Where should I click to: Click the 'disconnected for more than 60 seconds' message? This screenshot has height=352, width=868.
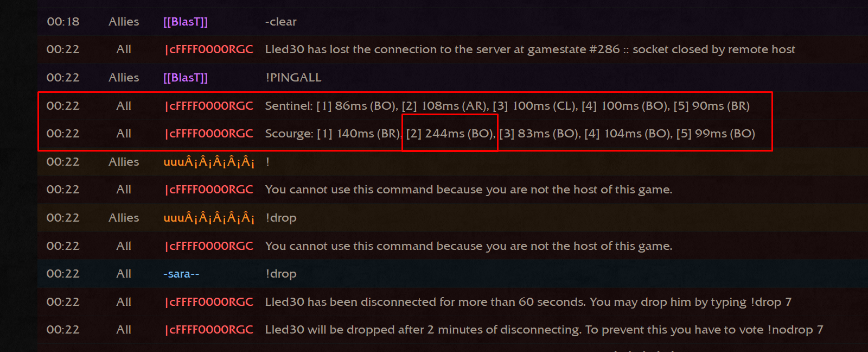tap(528, 302)
